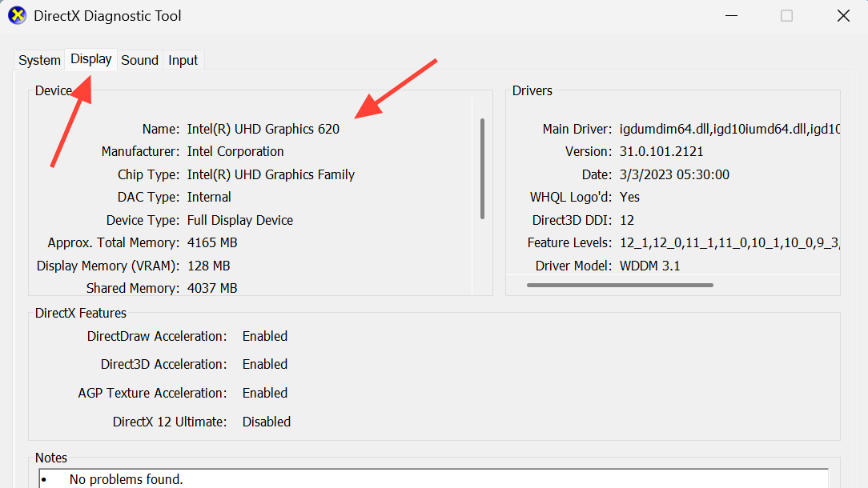
Task: Close the DirectX Diagnostic Tool window
Action: click(843, 15)
